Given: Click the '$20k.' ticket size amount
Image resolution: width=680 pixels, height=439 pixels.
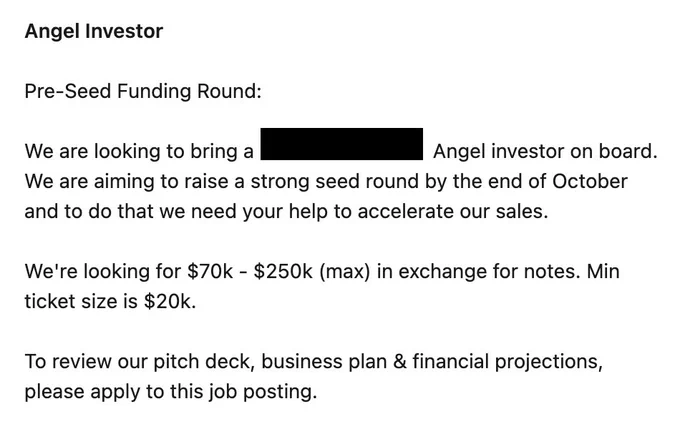Looking at the screenshot, I should pos(170,301).
